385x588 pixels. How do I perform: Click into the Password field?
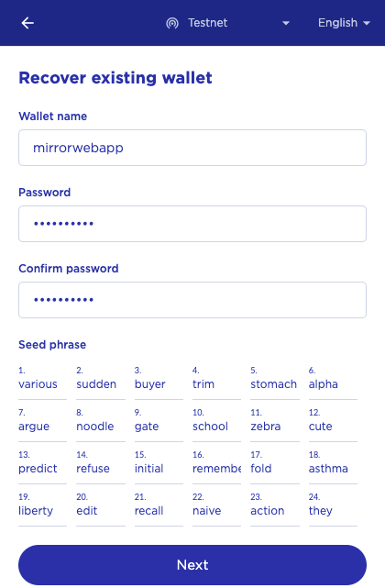[192, 224]
